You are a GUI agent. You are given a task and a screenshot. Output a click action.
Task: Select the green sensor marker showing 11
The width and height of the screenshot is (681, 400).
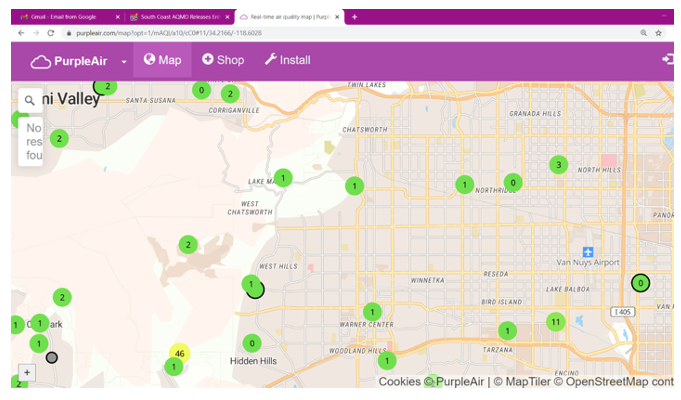(555, 322)
